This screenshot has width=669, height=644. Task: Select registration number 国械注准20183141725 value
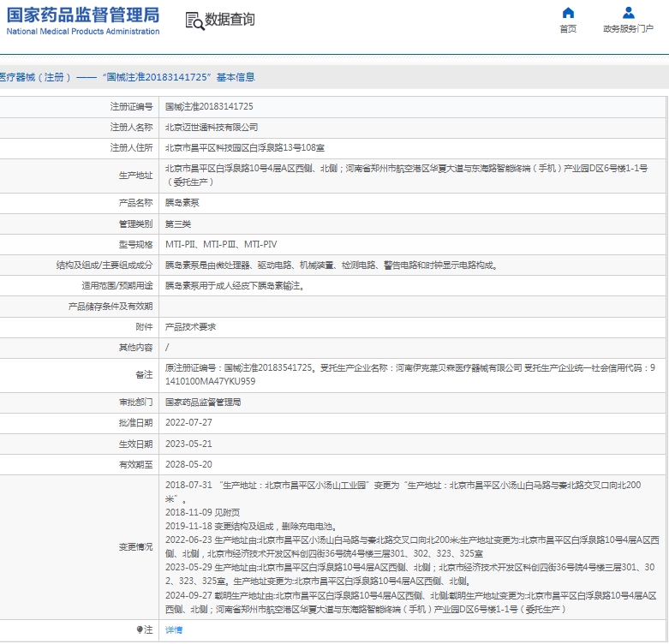[x=209, y=107]
